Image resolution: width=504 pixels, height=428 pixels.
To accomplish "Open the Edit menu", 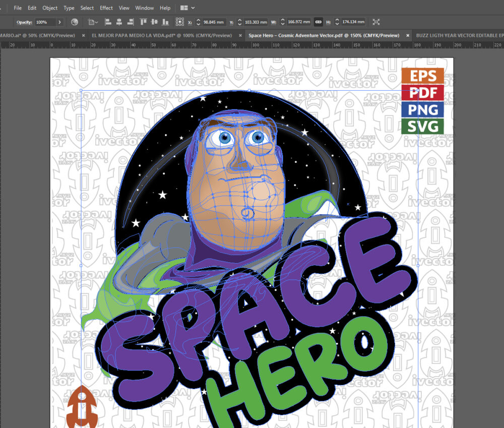I will click(32, 8).
